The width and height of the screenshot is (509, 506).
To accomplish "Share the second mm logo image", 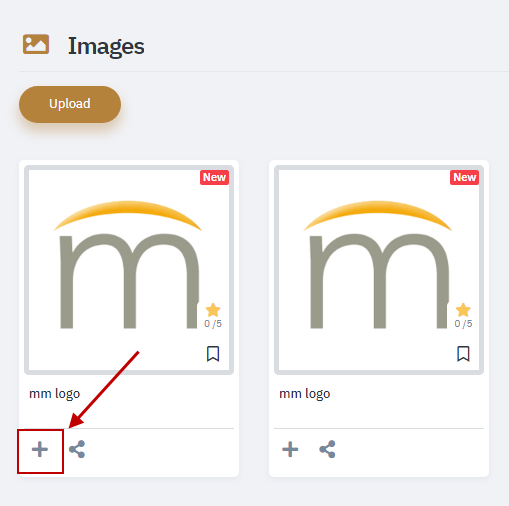I will tap(327, 449).
